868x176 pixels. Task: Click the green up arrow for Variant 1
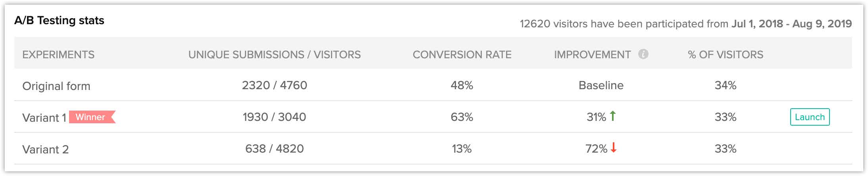tap(613, 116)
